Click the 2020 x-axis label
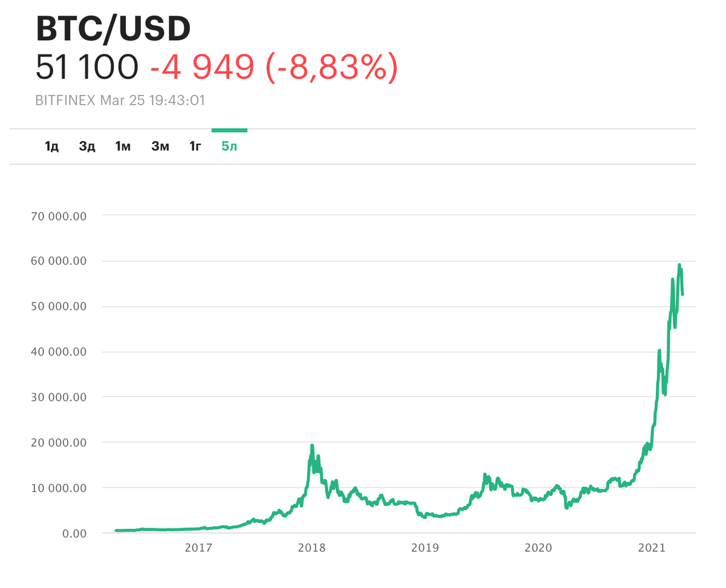This screenshot has height=588, width=726. coord(538,548)
